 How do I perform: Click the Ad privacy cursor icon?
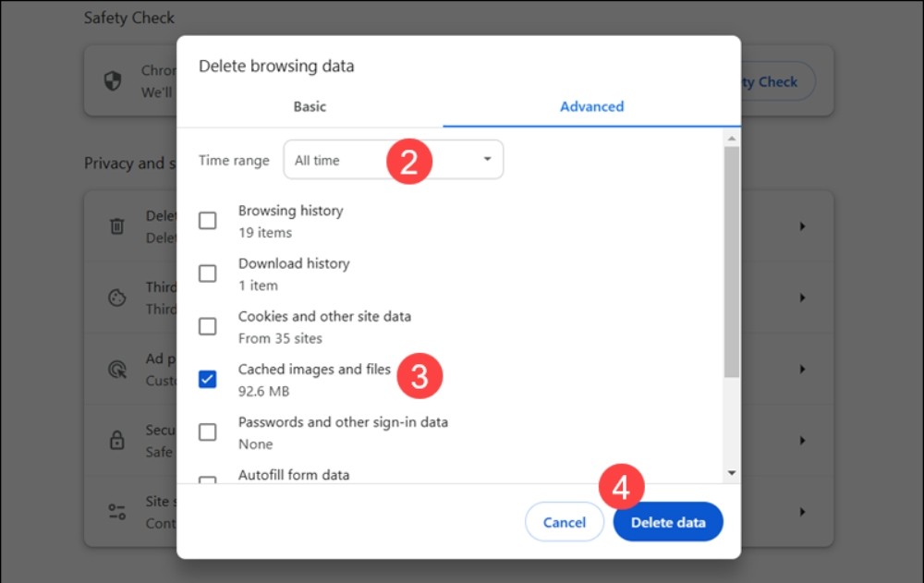[x=117, y=369]
